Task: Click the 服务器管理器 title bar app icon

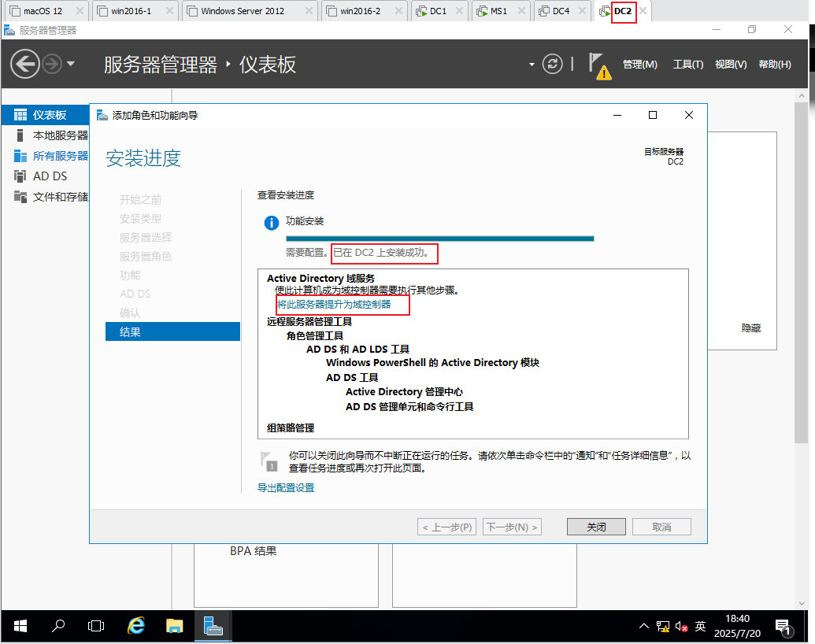Action: 9,30
